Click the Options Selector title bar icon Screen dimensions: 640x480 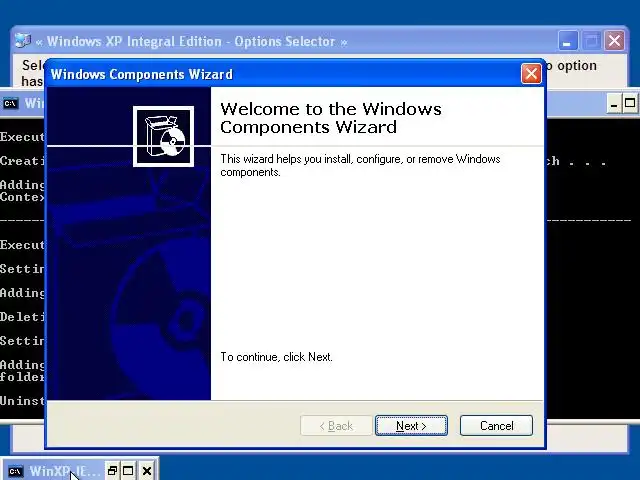[x=23, y=41]
